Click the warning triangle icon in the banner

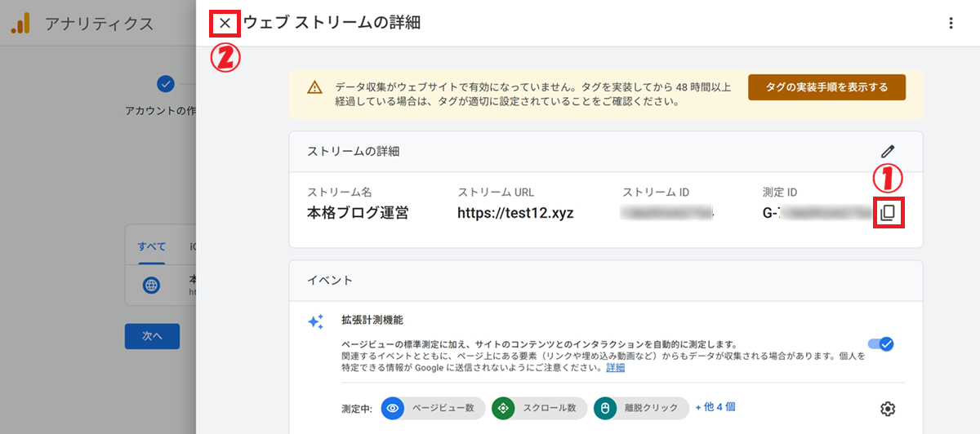point(314,88)
